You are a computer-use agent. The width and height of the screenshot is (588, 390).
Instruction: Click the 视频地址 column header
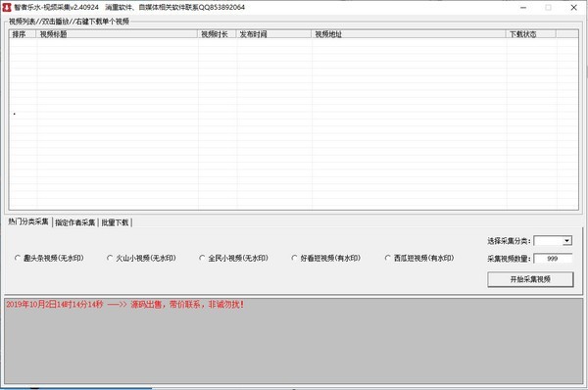409,34
